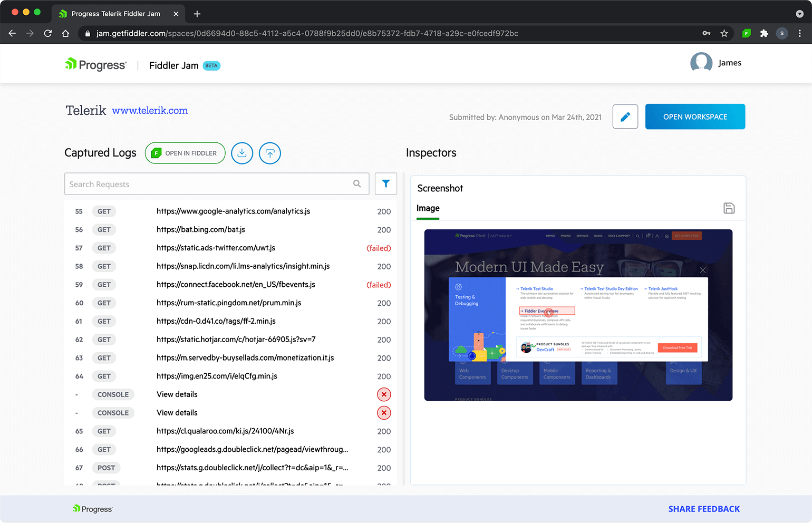This screenshot has height=523, width=812.
Task: Click the red error icon on first CONSOLE row
Action: point(384,394)
